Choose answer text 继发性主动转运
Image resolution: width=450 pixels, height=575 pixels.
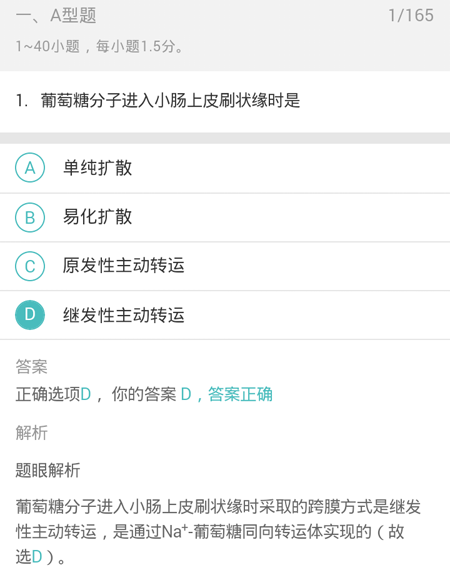click(x=124, y=315)
